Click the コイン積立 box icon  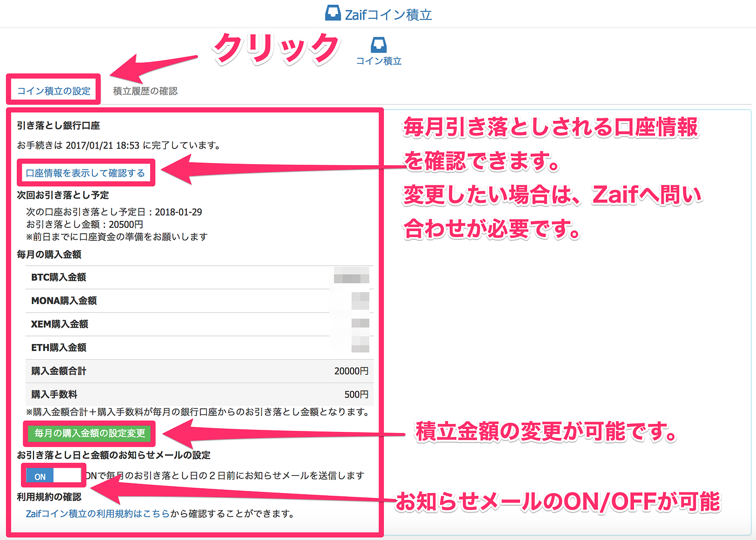379,45
